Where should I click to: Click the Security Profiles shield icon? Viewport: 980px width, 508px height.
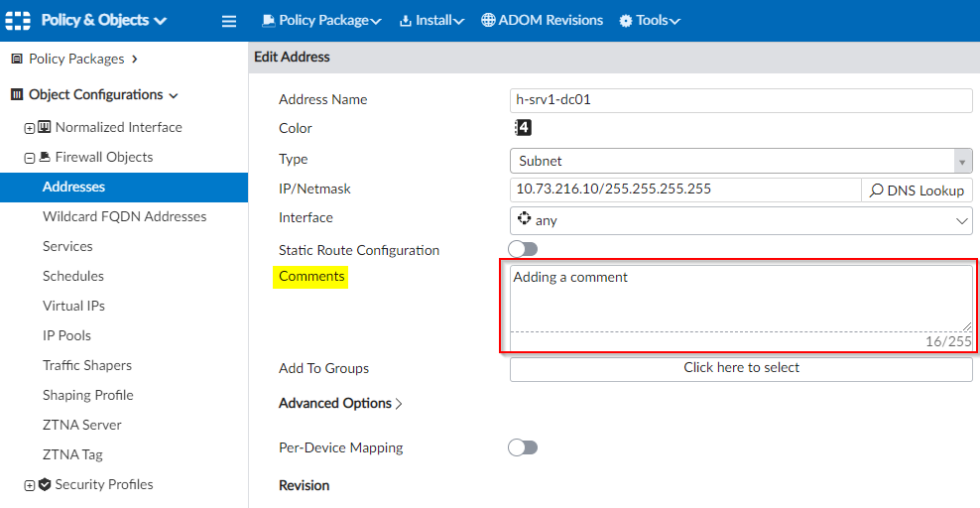(x=45, y=484)
